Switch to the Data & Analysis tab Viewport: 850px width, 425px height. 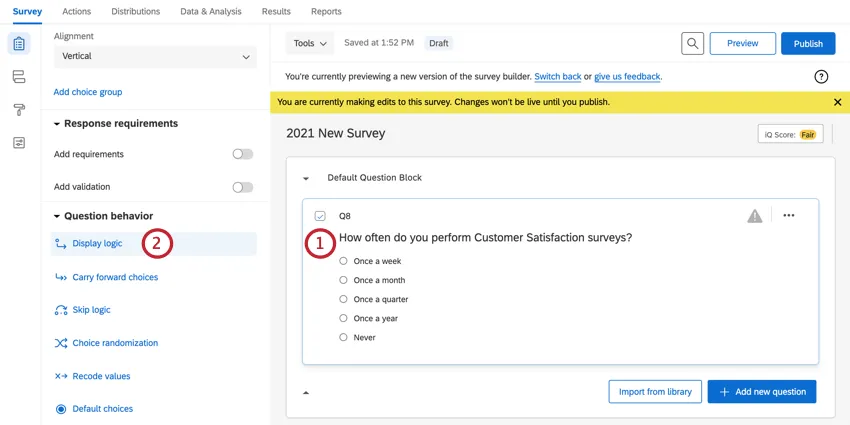coord(210,12)
